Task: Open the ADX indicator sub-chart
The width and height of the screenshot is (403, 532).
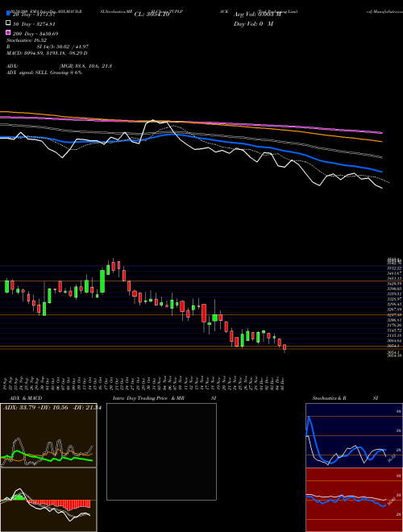Action: coord(48,435)
